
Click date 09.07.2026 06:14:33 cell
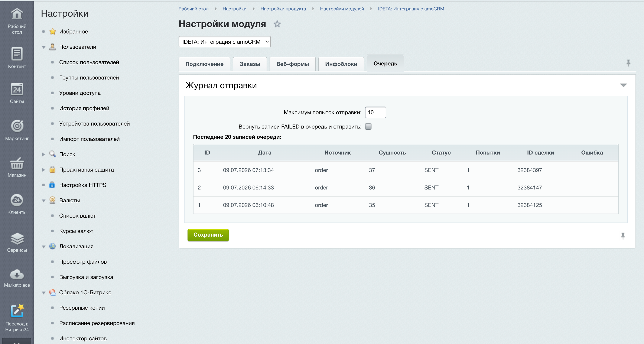pos(248,188)
